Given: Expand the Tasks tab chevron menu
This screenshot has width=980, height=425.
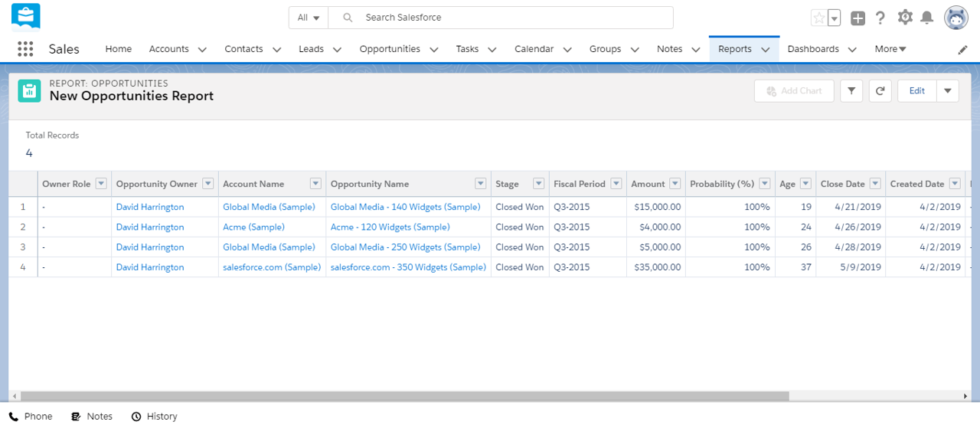Looking at the screenshot, I should pos(492,49).
